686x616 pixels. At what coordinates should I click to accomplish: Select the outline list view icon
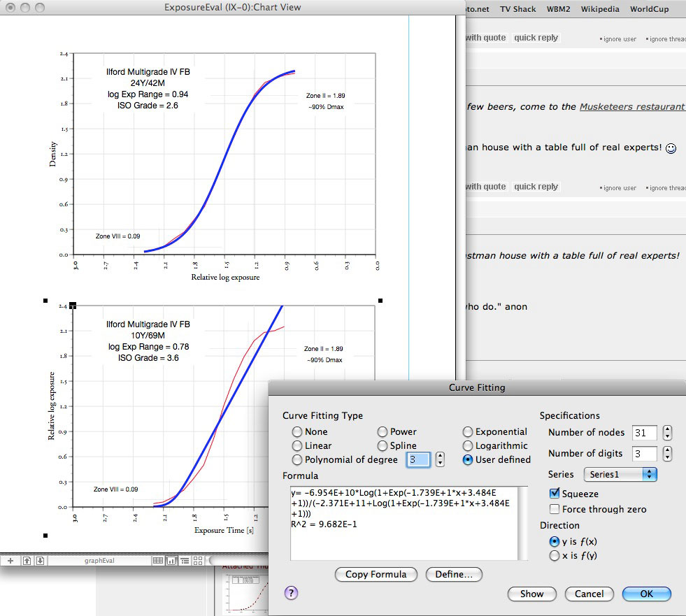(185, 561)
